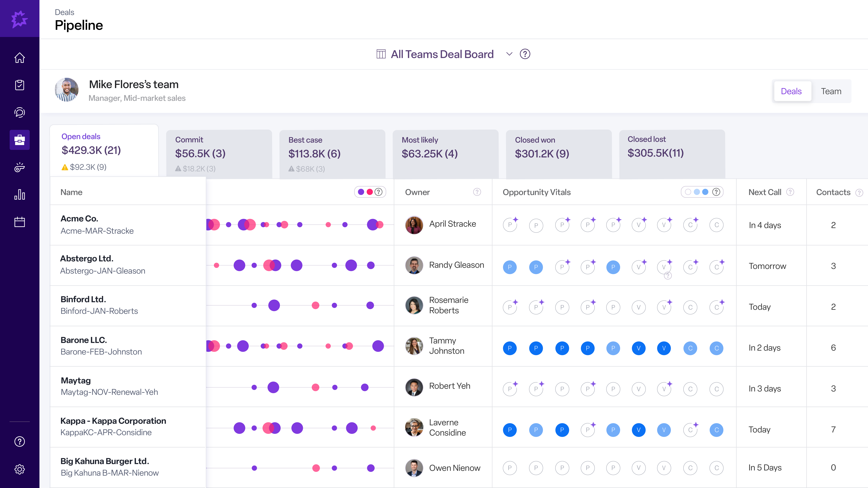Expand the All Teams Deal Board chevron
Screen dimensions: 868x488
pyautogui.click(x=509, y=54)
